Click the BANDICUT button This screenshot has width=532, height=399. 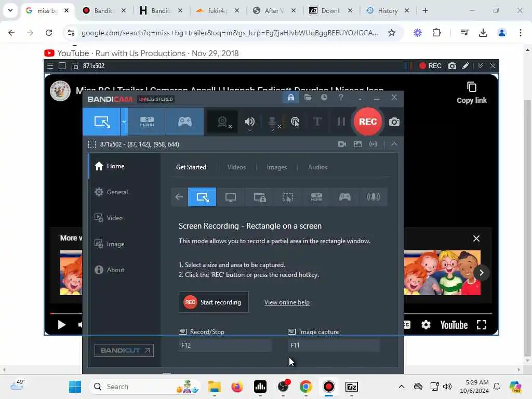coord(124,351)
